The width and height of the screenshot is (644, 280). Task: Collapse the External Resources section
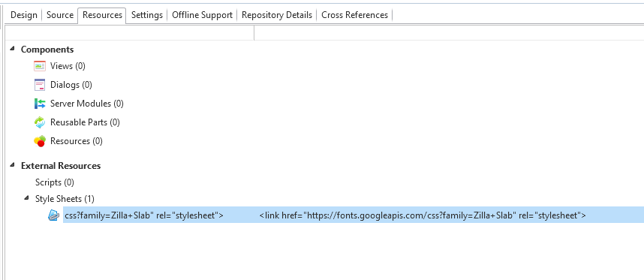pyautogui.click(x=12, y=165)
